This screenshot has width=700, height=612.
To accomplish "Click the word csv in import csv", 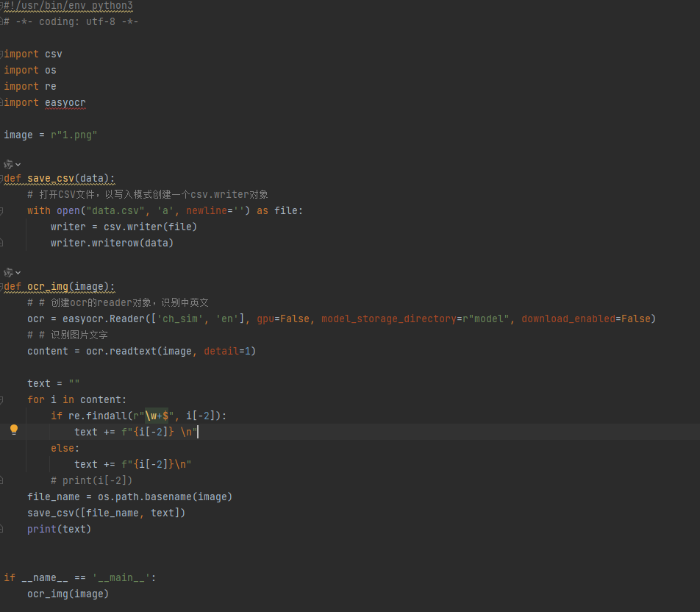I will coord(54,54).
